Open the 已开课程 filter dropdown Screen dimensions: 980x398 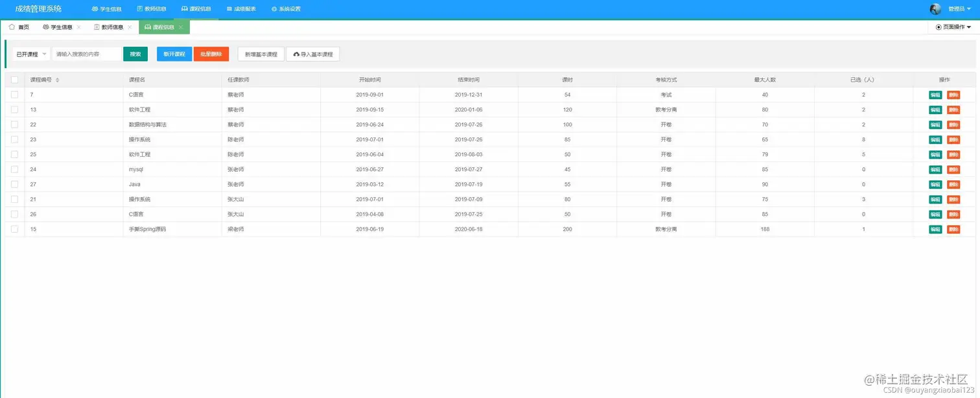(32, 54)
